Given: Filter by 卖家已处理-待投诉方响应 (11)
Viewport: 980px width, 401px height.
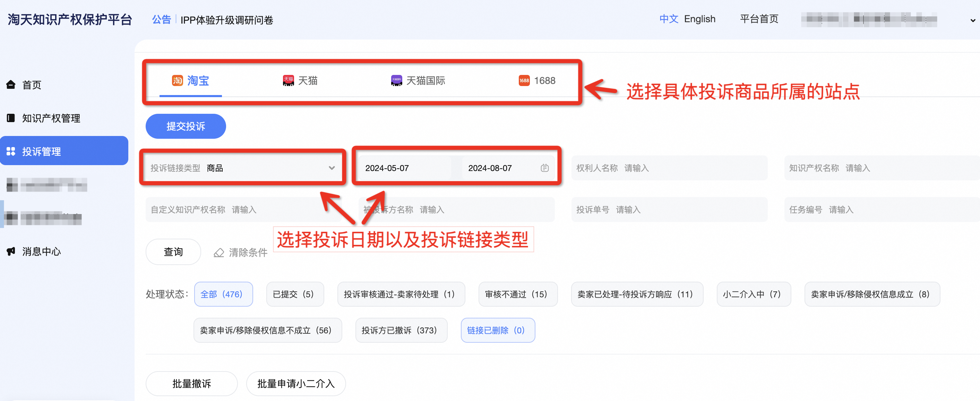Looking at the screenshot, I should coord(637,294).
